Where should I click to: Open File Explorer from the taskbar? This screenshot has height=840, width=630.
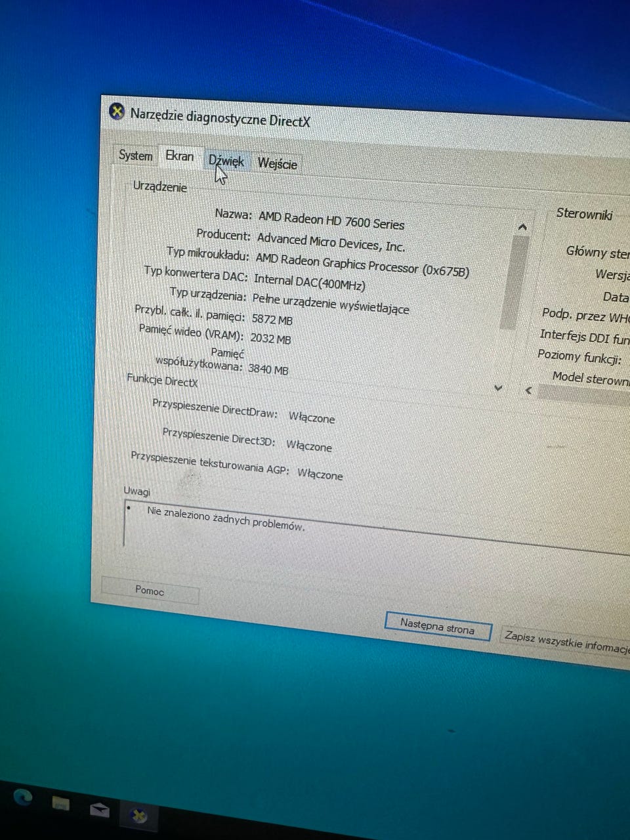(x=61, y=803)
